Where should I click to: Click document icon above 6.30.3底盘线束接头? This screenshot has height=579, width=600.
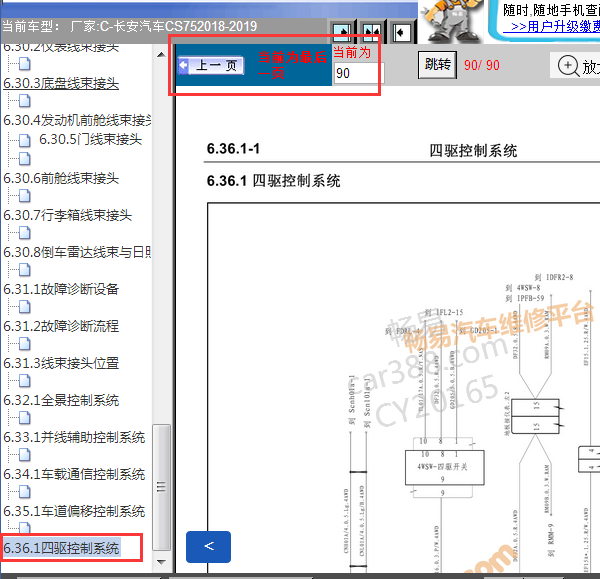(25, 64)
